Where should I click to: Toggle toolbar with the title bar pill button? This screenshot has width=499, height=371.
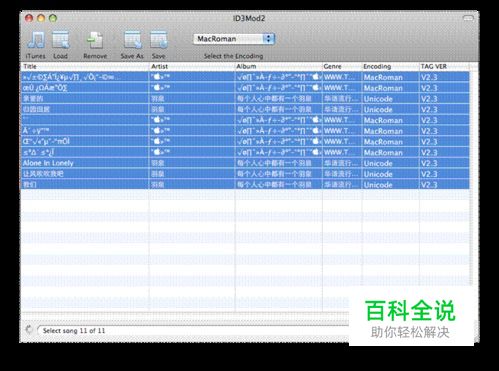[x=468, y=18]
